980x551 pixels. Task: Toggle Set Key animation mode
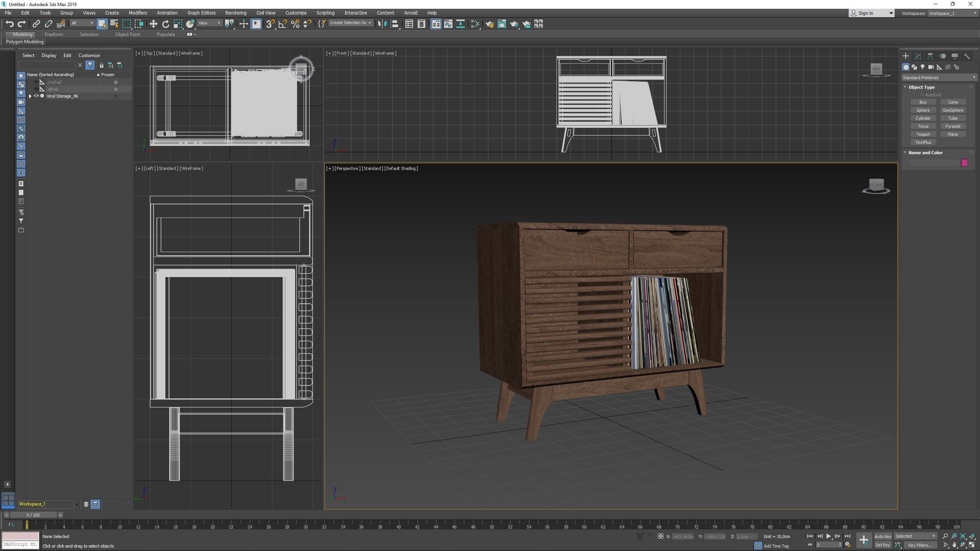pos(882,545)
